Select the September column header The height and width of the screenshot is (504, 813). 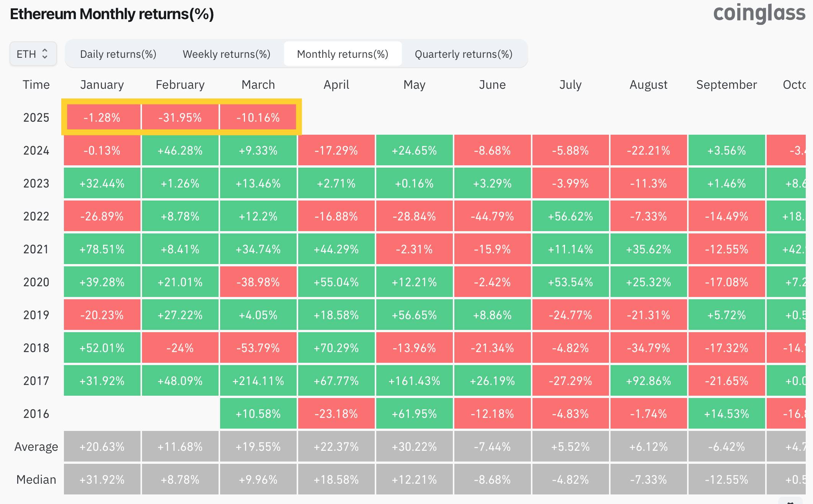(x=726, y=85)
